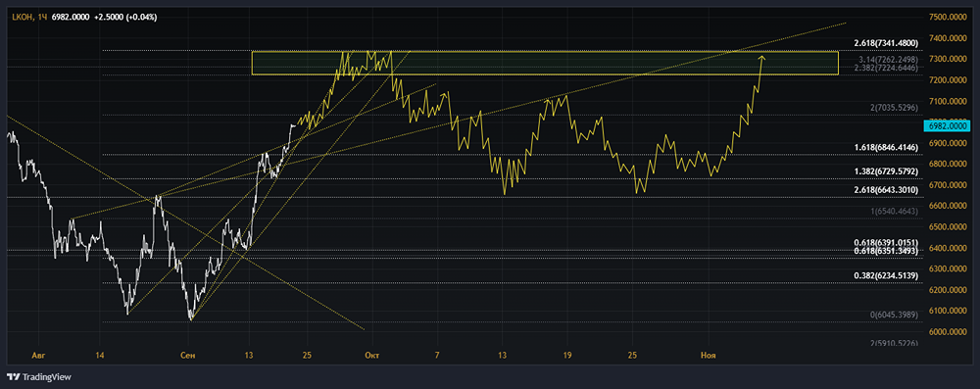Image resolution: width=980 pixels, height=389 pixels.
Task: Click the 2.618(7341.4800) Fibonacci label
Action: (886, 42)
